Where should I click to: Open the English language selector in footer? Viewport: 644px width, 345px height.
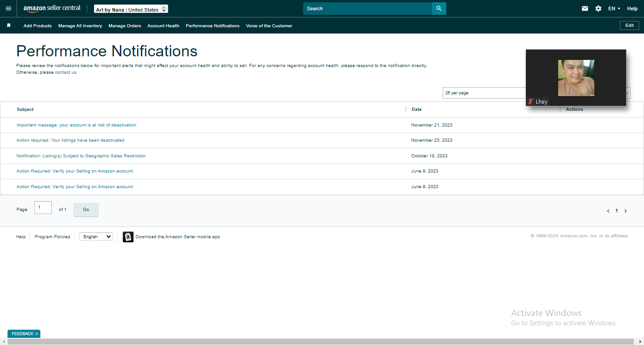(96, 237)
